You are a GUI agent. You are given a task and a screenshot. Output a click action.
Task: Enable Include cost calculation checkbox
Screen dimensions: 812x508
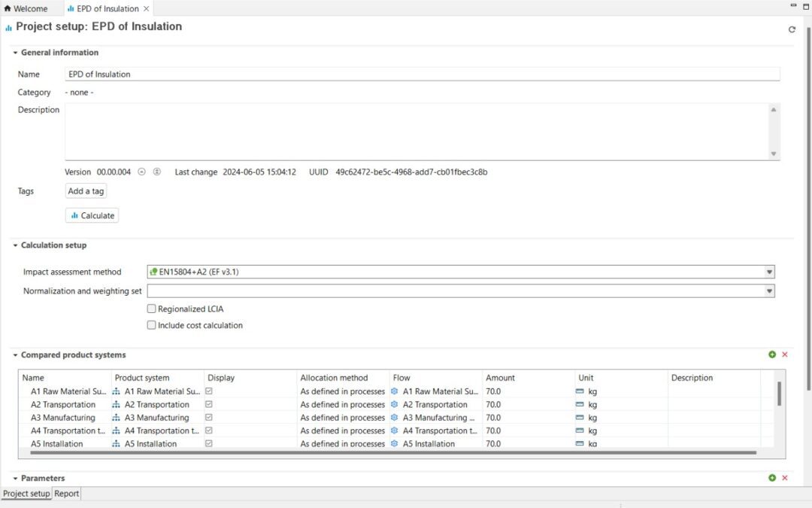point(152,325)
